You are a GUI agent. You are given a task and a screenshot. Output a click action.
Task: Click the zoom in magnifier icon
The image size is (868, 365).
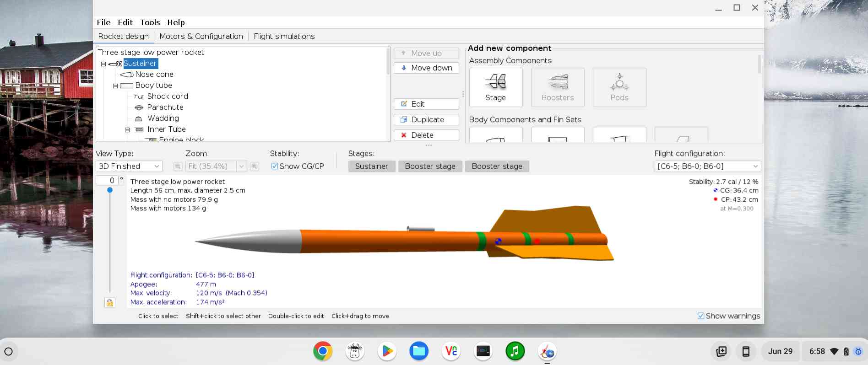(x=255, y=166)
